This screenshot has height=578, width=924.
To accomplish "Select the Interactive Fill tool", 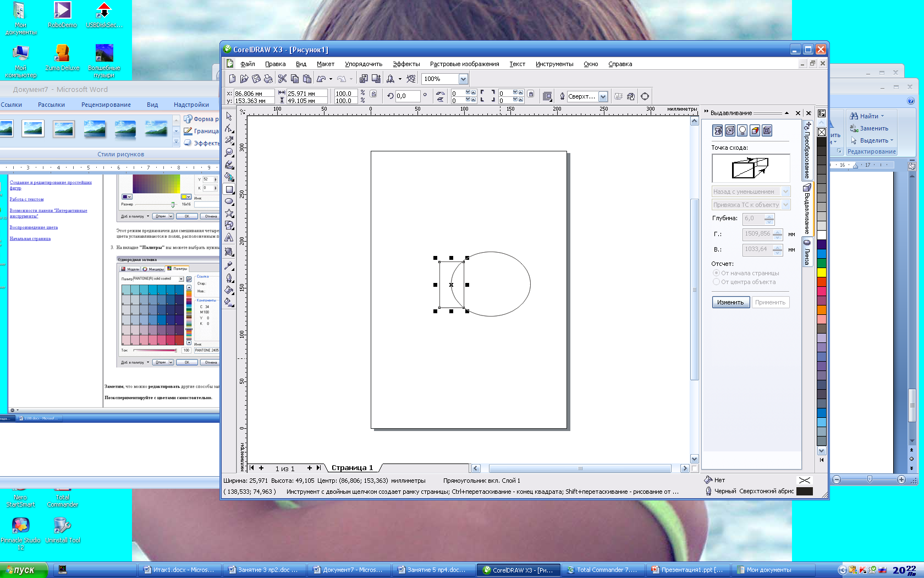I will [x=229, y=302].
